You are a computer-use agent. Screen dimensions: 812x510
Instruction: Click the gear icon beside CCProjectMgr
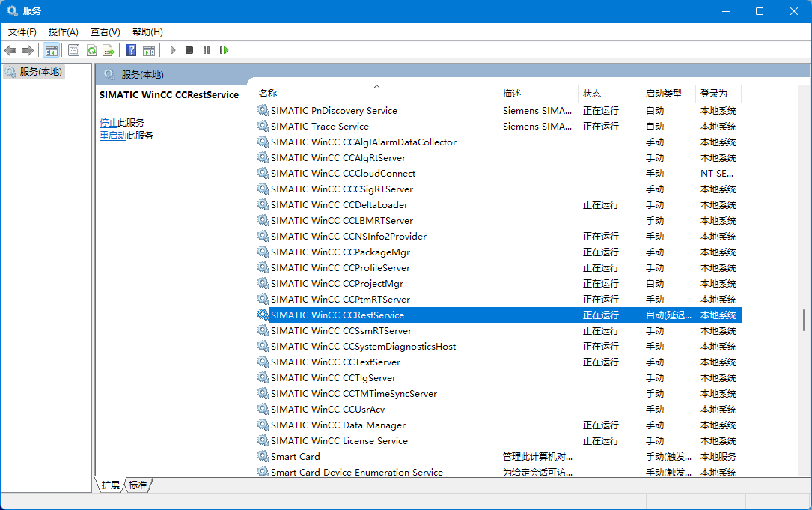[x=263, y=284]
